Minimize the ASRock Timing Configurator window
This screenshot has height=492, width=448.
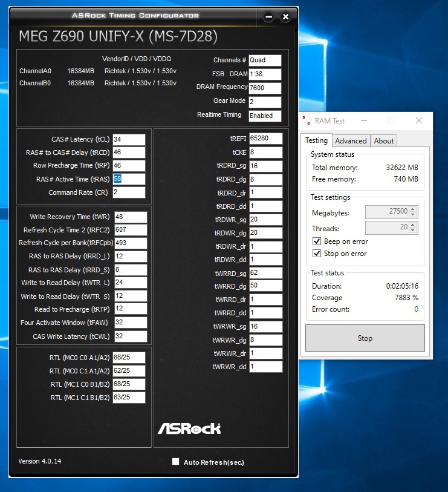[x=268, y=16]
